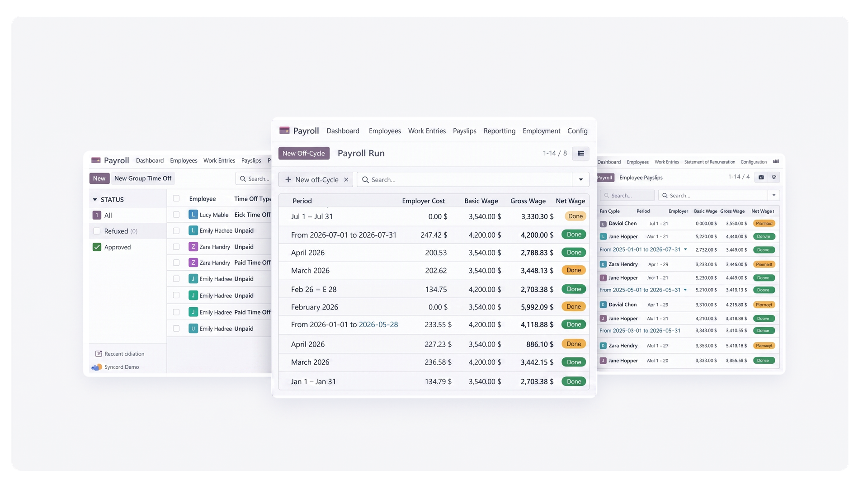Click the Payroll Run search field
The image size is (868, 488).
tap(465, 179)
